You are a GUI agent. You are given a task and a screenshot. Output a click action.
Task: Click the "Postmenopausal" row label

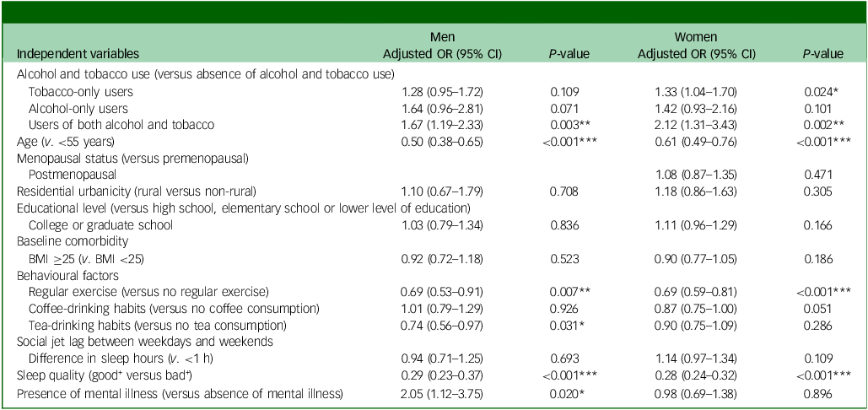[70, 175]
